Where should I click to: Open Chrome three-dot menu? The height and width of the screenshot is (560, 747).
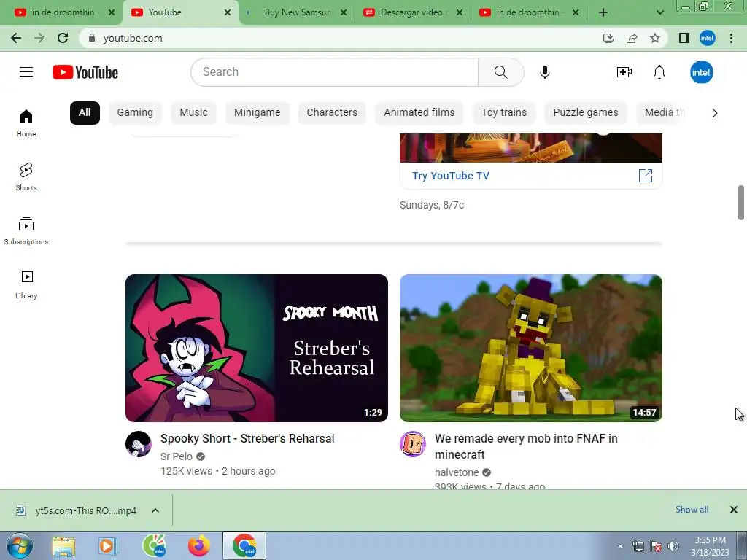(731, 38)
